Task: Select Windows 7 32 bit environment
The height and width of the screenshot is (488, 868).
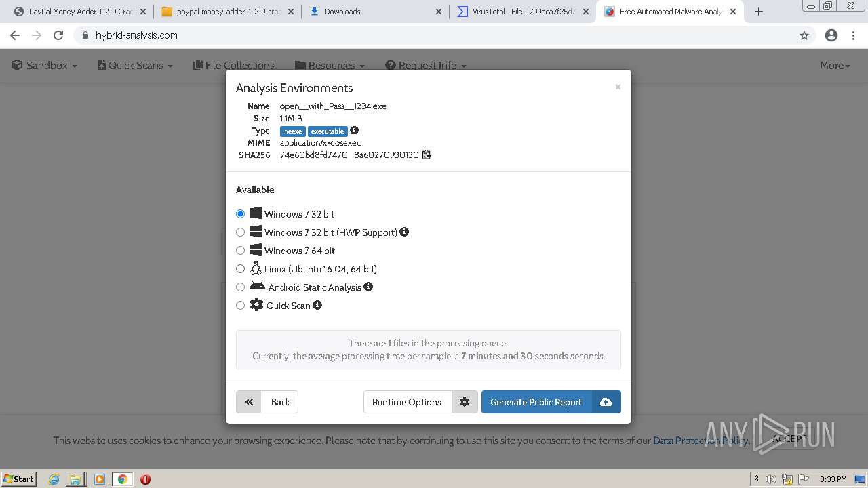Action: (x=240, y=213)
